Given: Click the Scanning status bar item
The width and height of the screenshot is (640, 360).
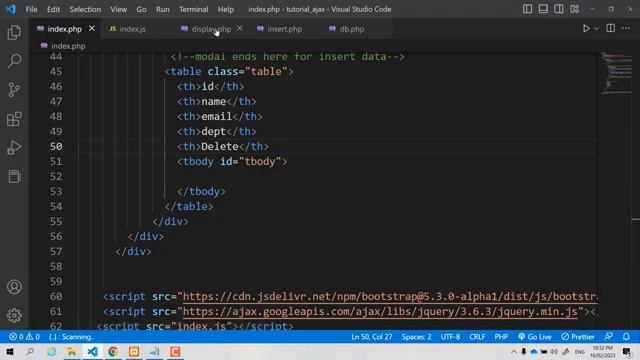Looking at the screenshot, I should pos(71,337).
